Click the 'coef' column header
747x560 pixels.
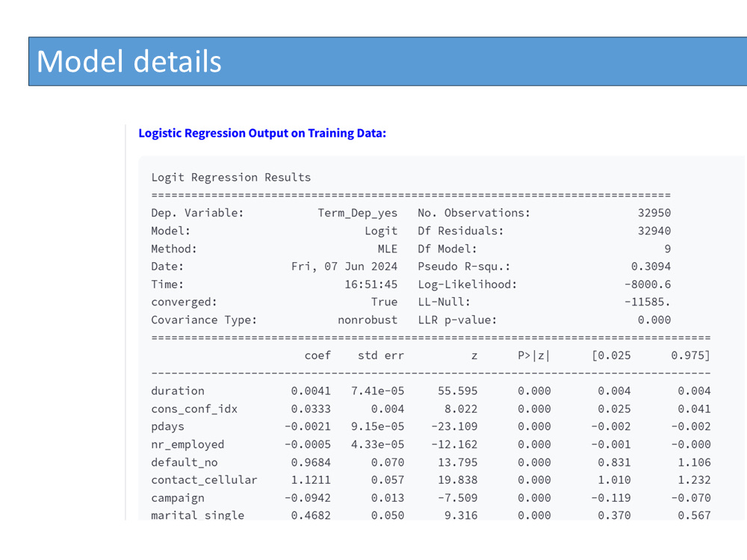pyautogui.click(x=317, y=355)
